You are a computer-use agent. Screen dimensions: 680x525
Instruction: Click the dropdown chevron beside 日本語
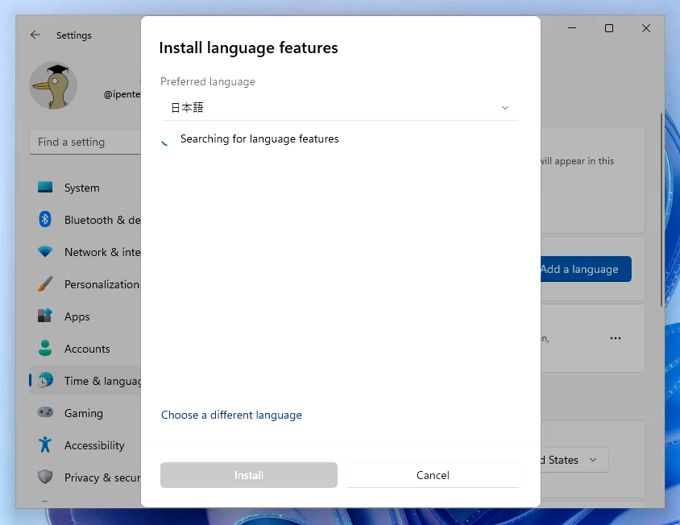(505, 108)
